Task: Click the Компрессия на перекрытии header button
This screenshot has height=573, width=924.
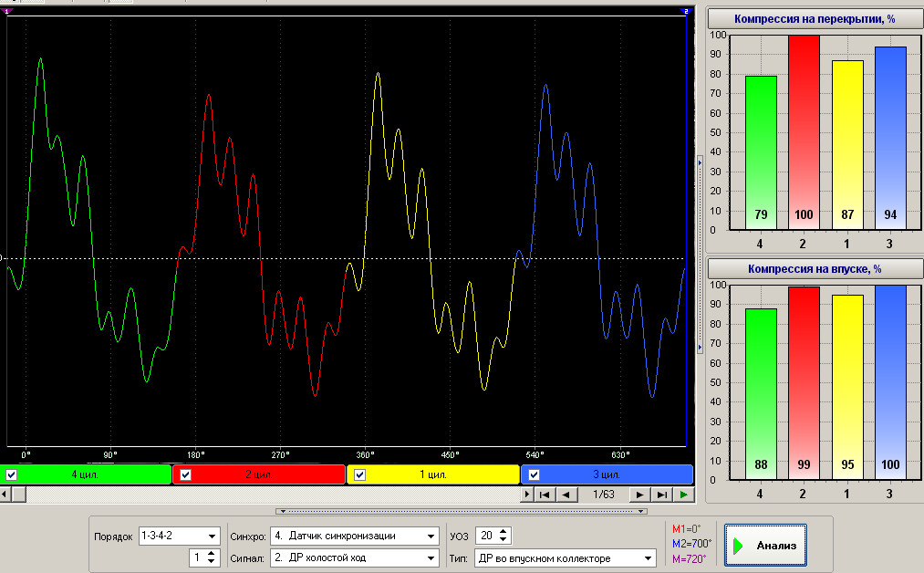Action: pos(815,19)
